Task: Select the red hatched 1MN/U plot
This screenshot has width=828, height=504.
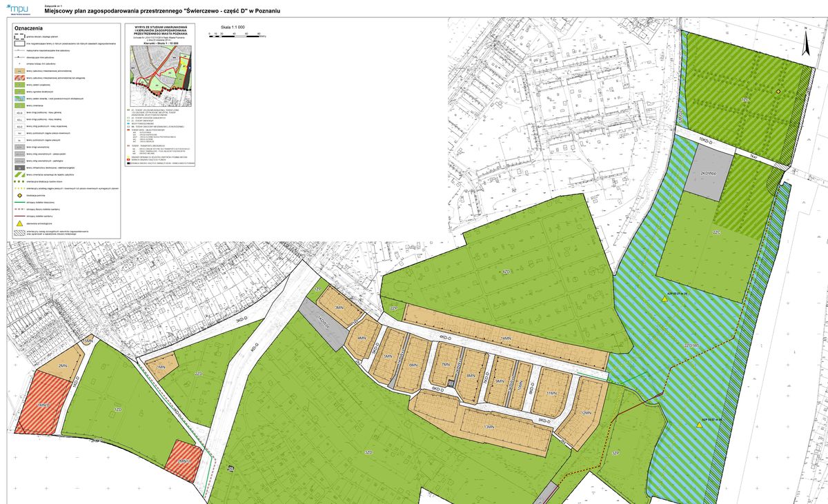Action: point(39,403)
